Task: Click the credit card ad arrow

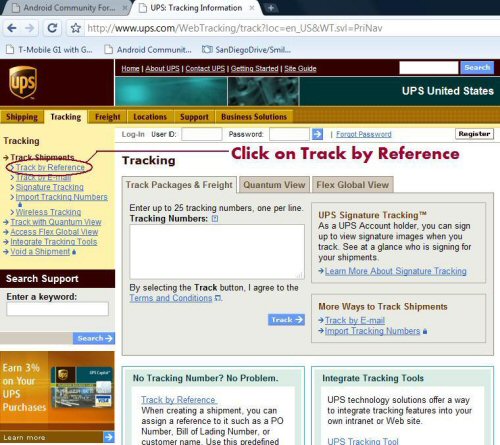Action: pyautogui.click(x=109, y=437)
